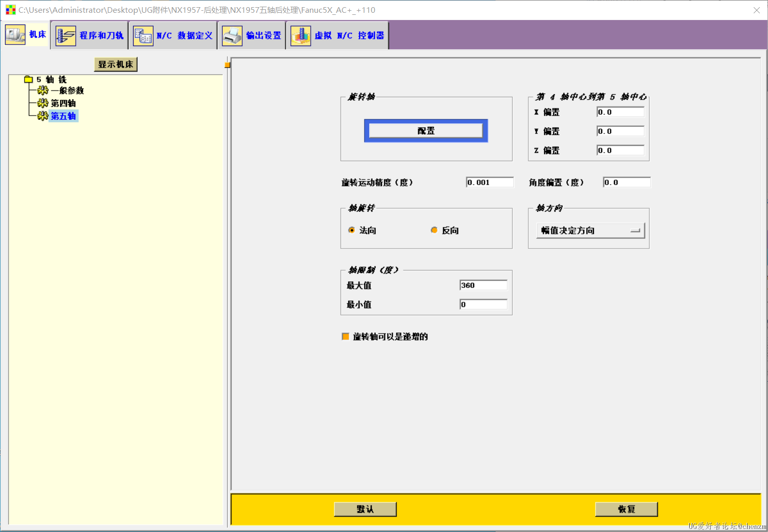Click the gear icon beside 一般参数
Viewport: 768px width, 532px height.
42,91
